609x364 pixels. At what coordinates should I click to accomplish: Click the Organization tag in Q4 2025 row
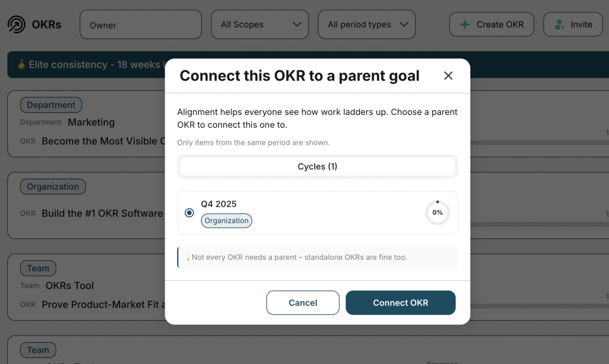pos(227,221)
